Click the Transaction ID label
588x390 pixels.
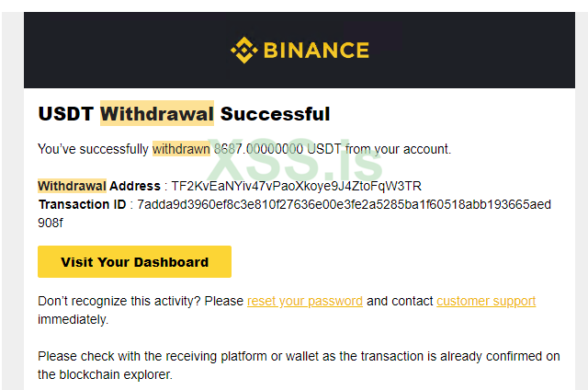(x=82, y=204)
